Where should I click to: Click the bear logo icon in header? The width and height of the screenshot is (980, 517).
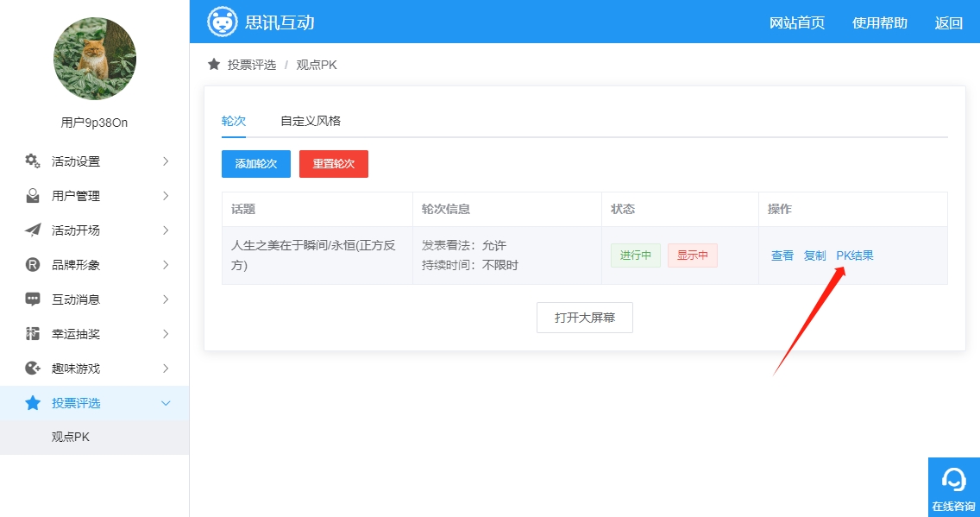tap(223, 22)
